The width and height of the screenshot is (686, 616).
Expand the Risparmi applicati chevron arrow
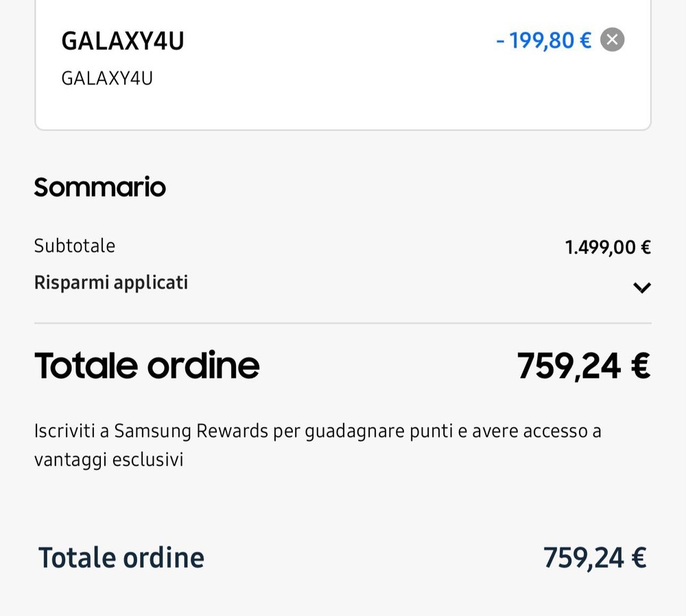click(x=641, y=287)
